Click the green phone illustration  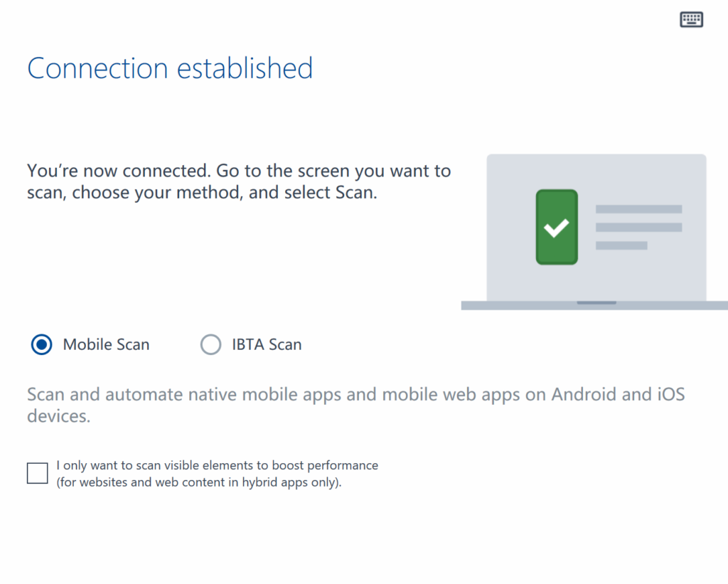coord(557,227)
